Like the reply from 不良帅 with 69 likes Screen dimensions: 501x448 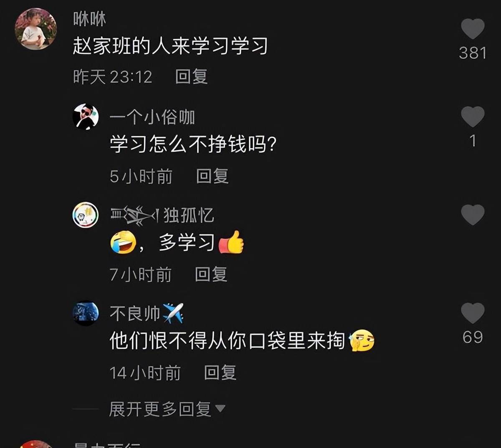(473, 313)
